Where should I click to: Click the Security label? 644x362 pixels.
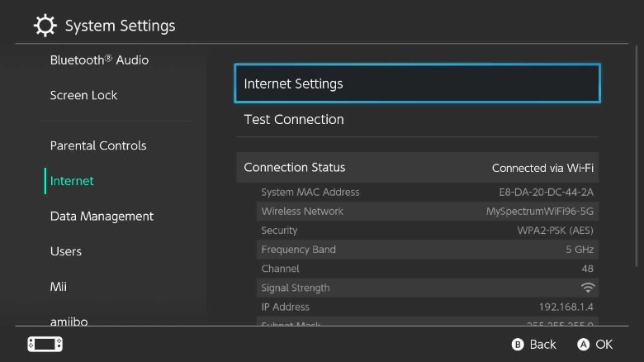pos(279,231)
